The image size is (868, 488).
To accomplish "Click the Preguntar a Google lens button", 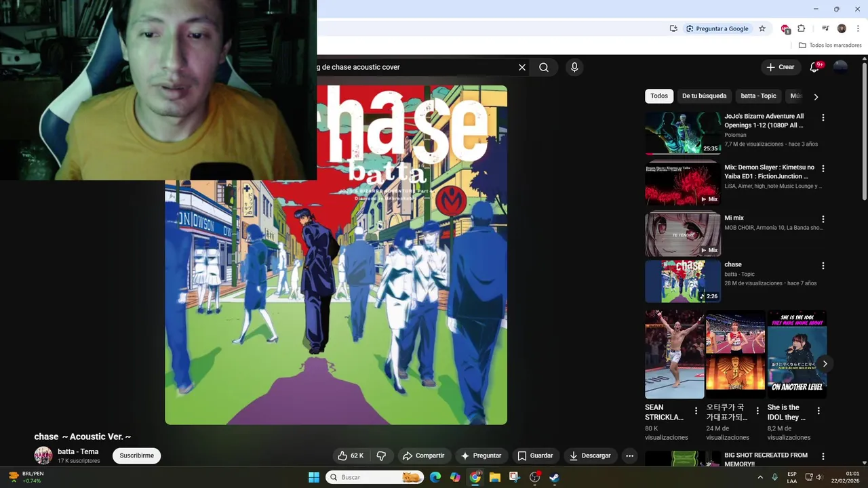I will [x=717, y=28].
